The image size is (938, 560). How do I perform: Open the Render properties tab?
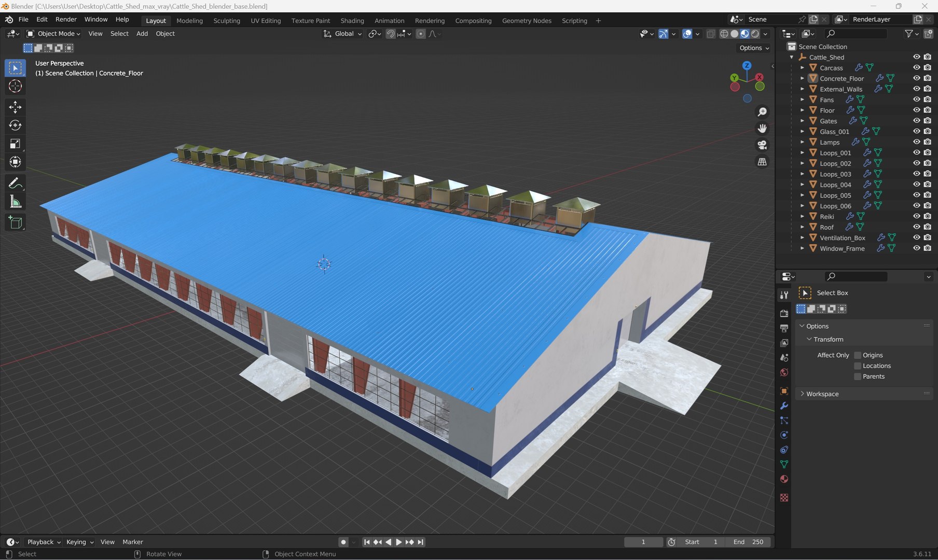click(x=784, y=313)
